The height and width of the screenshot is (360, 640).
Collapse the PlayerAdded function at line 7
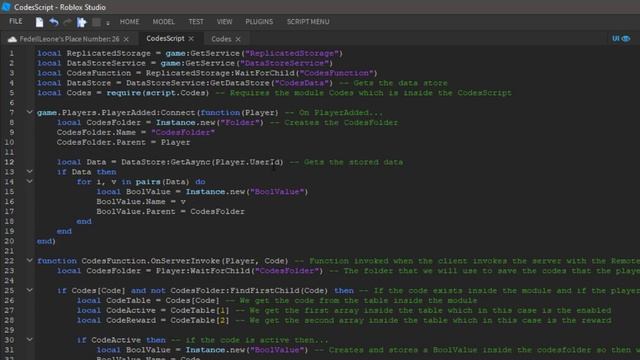point(29,112)
